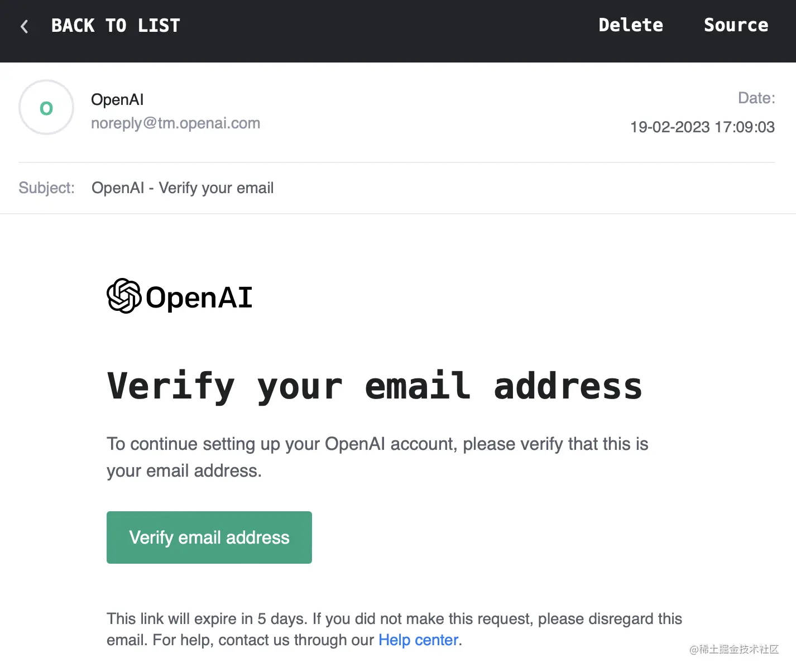
Task: Click the green Verify email address button
Action: pos(209,537)
